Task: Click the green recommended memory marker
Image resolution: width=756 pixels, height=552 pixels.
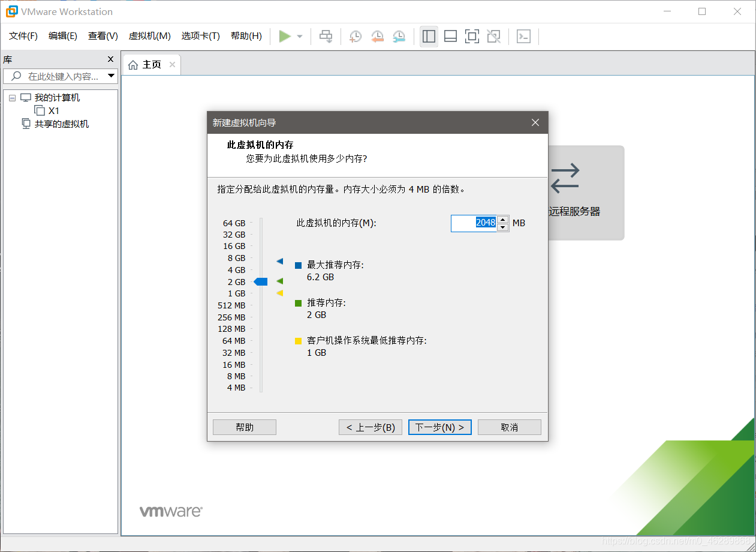Action: [279, 281]
